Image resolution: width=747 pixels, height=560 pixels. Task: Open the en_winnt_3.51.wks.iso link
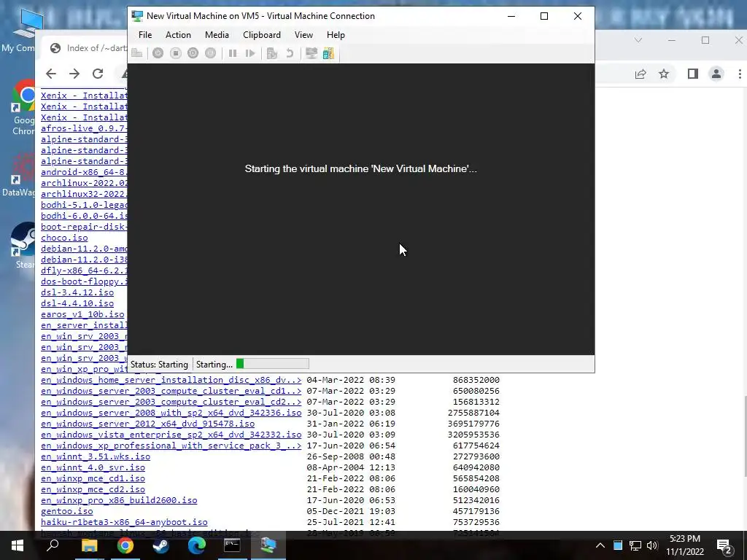(96, 456)
